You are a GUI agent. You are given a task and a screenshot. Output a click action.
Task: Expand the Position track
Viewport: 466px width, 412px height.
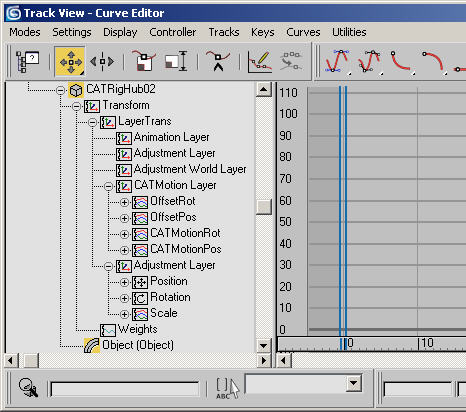(x=124, y=282)
